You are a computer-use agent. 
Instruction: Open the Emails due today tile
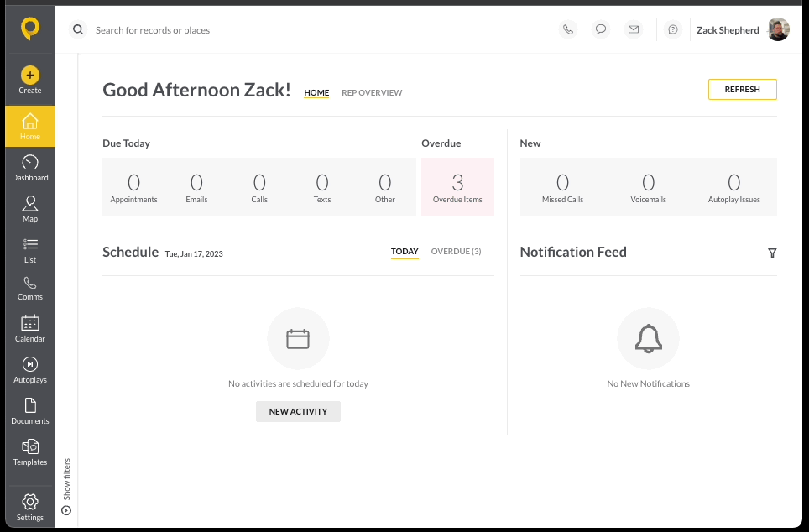click(196, 187)
